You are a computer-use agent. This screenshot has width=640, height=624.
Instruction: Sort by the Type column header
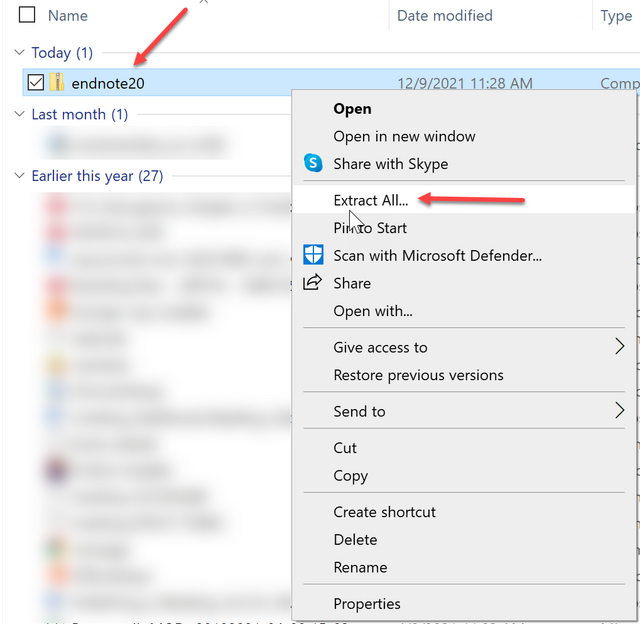(616, 16)
